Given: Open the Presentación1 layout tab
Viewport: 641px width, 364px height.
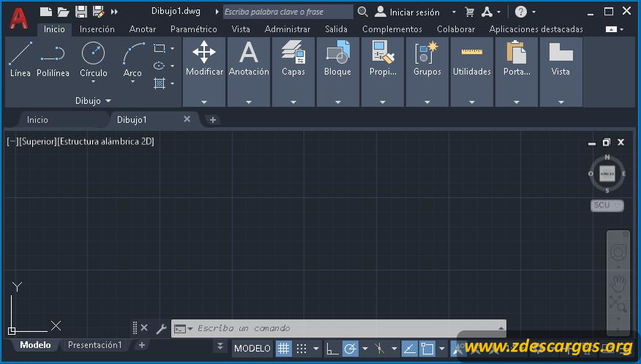Looking at the screenshot, I should point(95,345).
